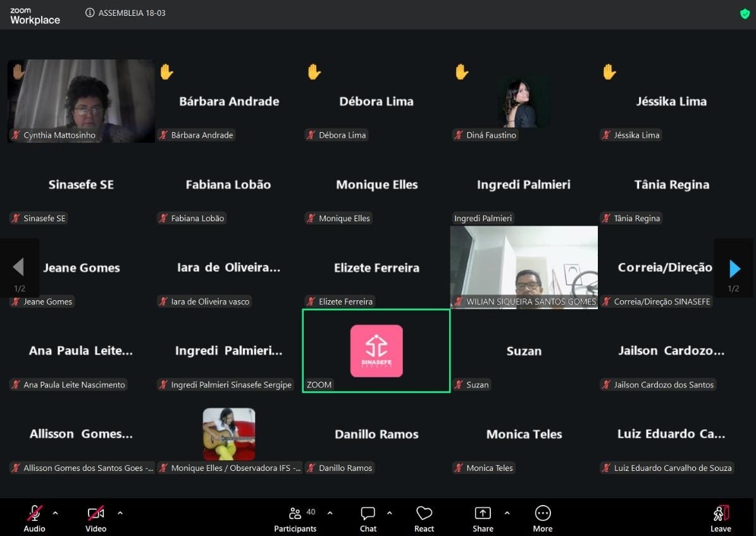
Task: Start camera using the Video button
Action: [x=96, y=518]
